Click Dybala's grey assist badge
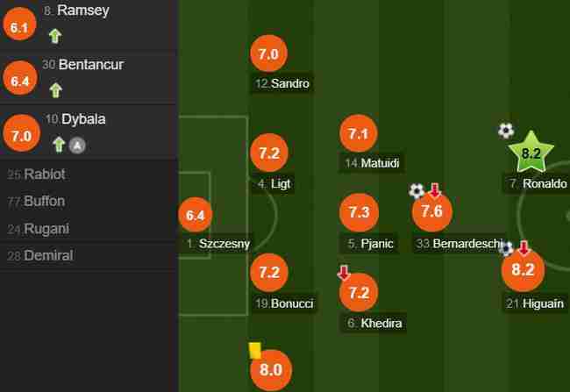The image size is (570, 392). tap(77, 146)
